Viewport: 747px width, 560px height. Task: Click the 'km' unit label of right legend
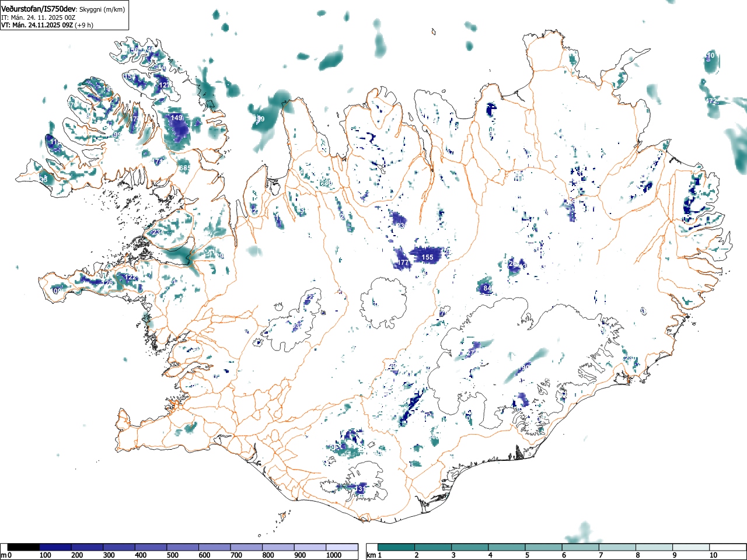(x=371, y=555)
